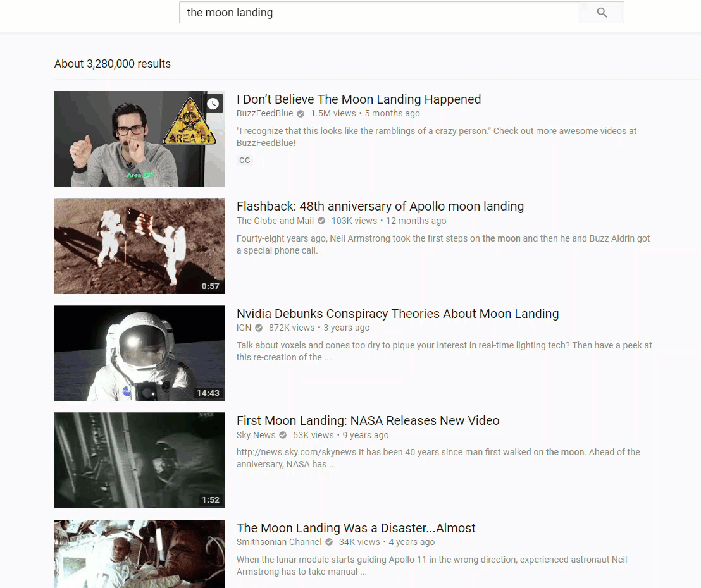Image resolution: width=701 pixels, height=588 pixels.
Task: Go to the BuzzFeedBlue channel
Action: [265, 114]
